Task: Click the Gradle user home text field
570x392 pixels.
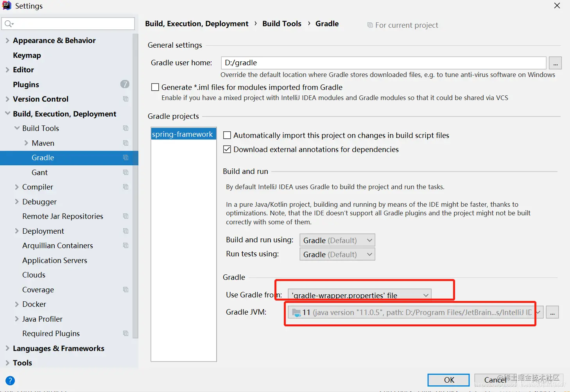Action: [x=384, y=63]
